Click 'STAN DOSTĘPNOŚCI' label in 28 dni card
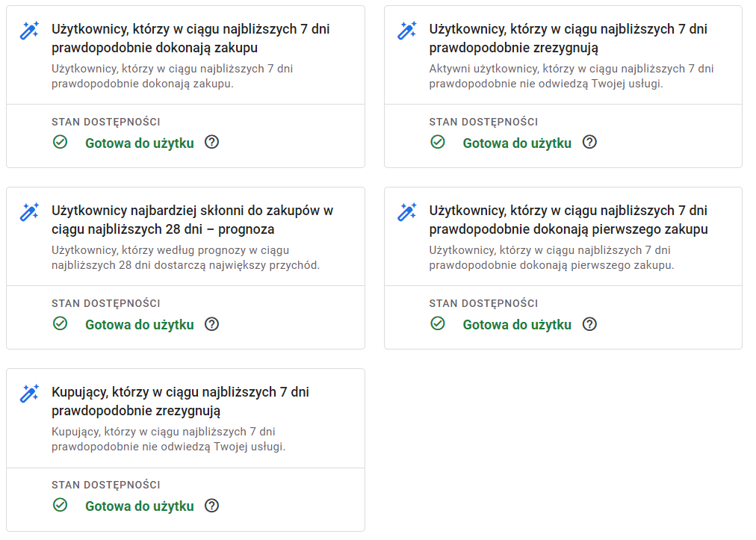756x540 pixels. click(106, 303)
